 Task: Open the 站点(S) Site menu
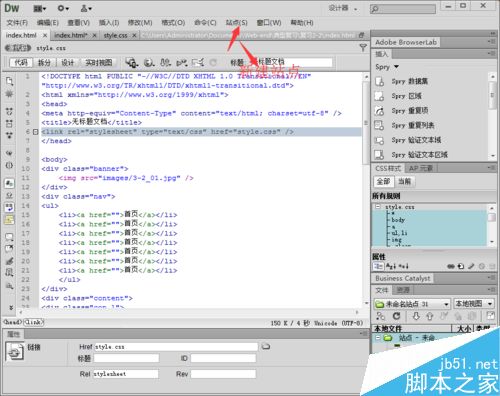pos(236,23)
